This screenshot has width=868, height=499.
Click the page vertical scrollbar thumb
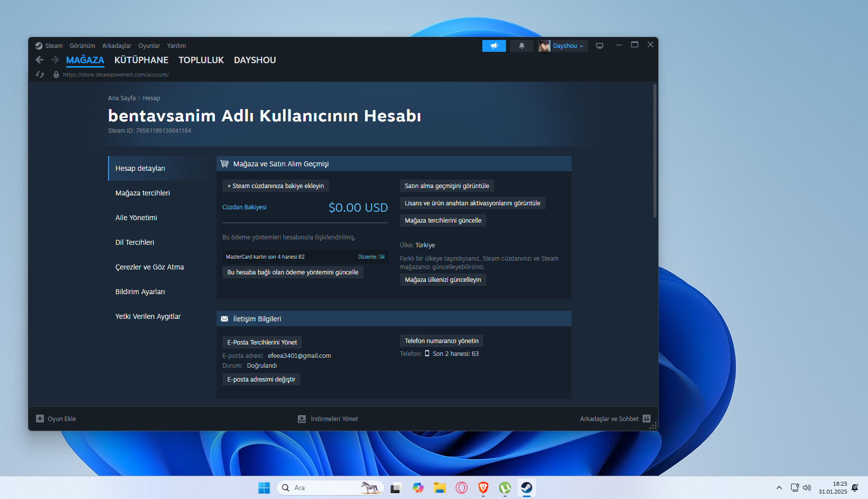(x=655, y=151)
